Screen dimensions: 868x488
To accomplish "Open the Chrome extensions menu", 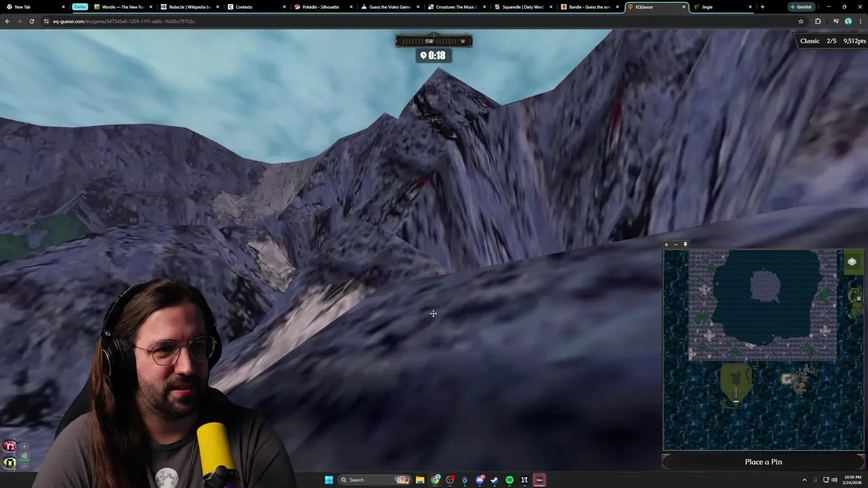I will coord(818,21).
